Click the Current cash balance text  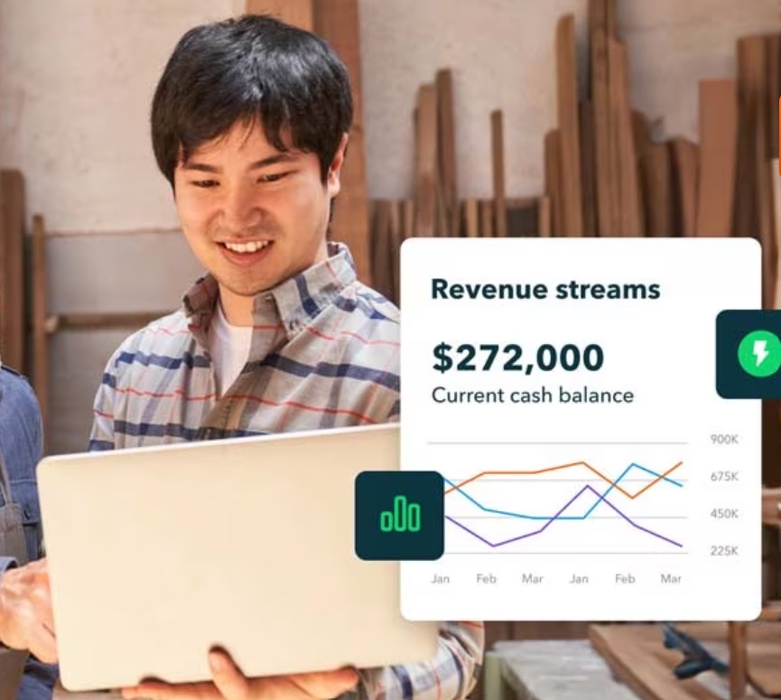tap(534, 395)
